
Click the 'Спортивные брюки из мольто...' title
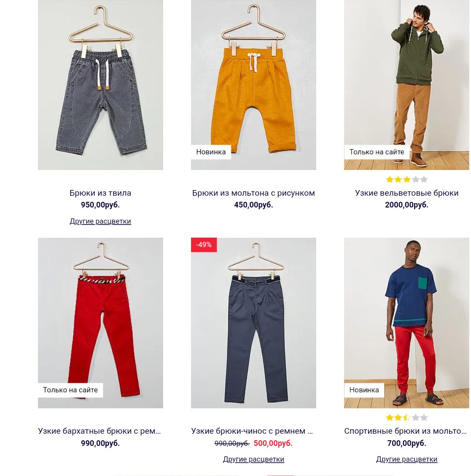click(405, 431)
